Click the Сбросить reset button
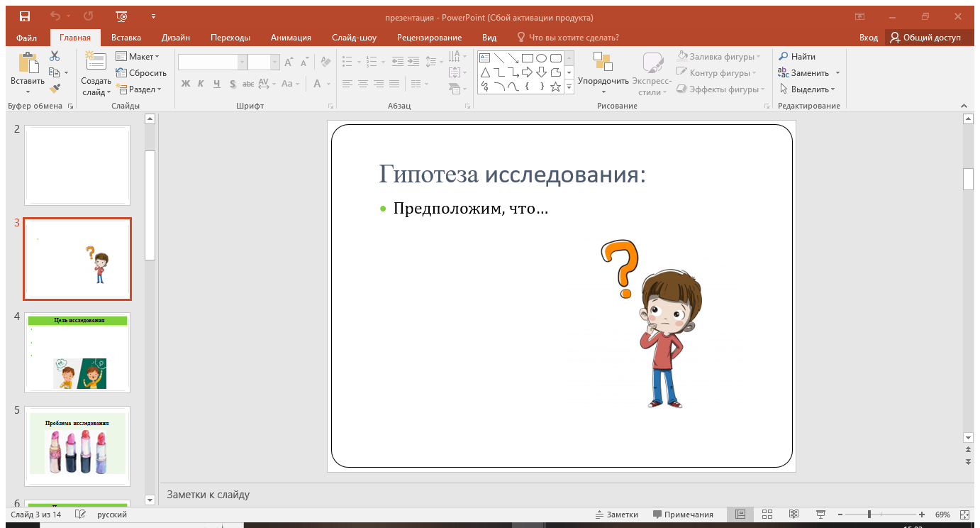980x528 pixels. tap(141, 73)
